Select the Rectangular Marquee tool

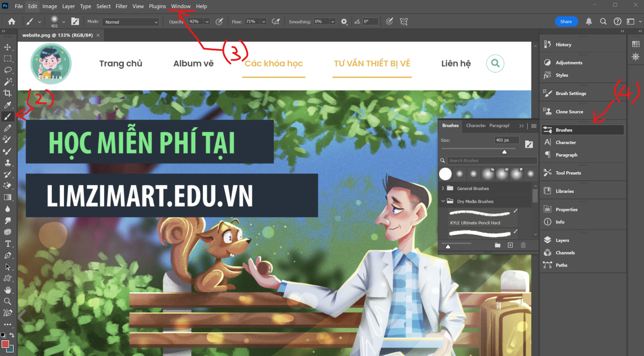click(x=8, y=59)
